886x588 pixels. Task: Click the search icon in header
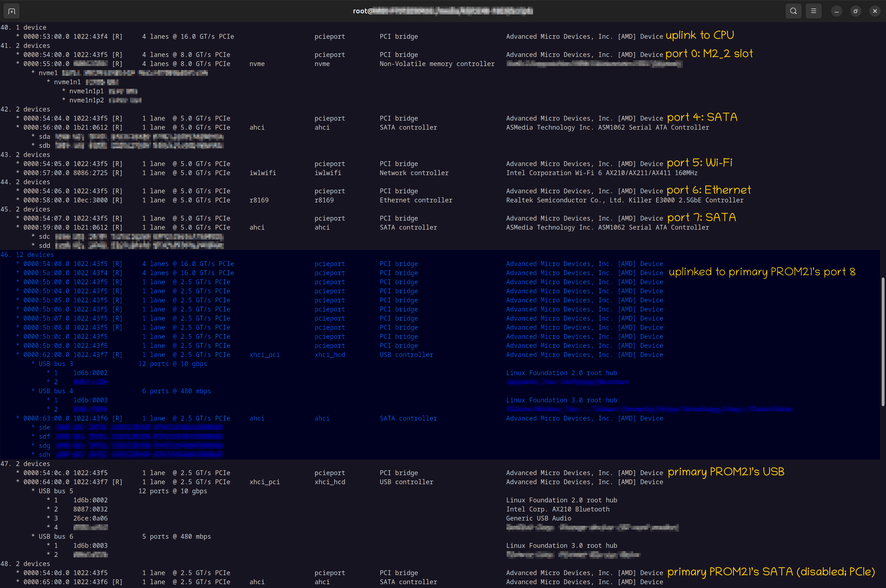click(x=793, y=11)
